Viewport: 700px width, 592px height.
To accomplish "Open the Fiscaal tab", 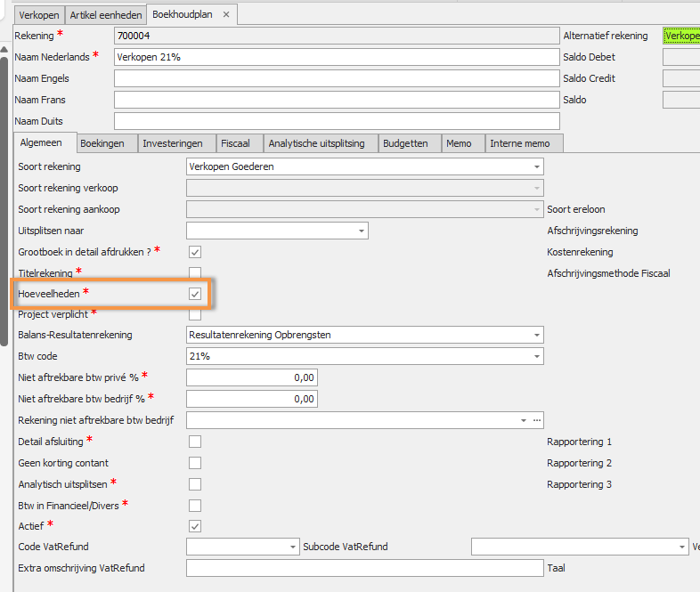I will (x=235, y=143).
